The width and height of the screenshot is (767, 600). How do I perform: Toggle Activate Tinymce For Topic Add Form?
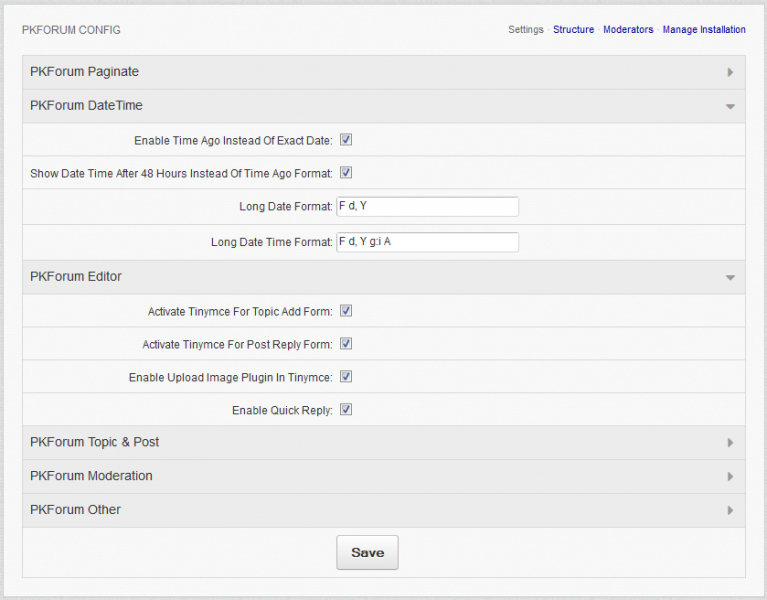point(346,311)
